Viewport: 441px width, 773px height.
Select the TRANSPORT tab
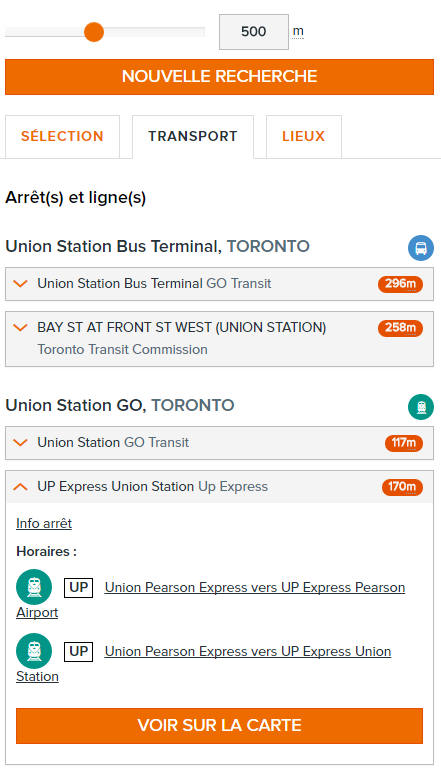coord(193,137)
